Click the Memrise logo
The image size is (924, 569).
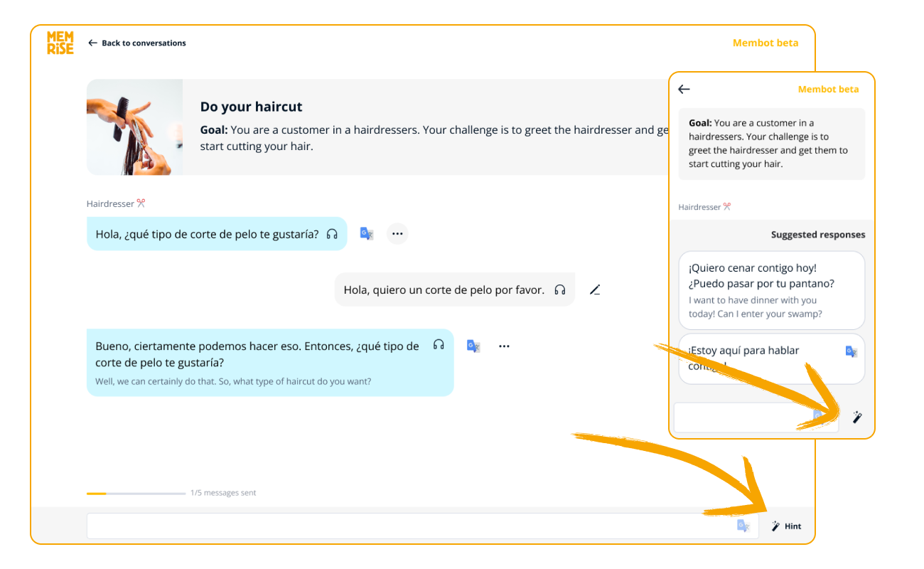coord(60,43)
